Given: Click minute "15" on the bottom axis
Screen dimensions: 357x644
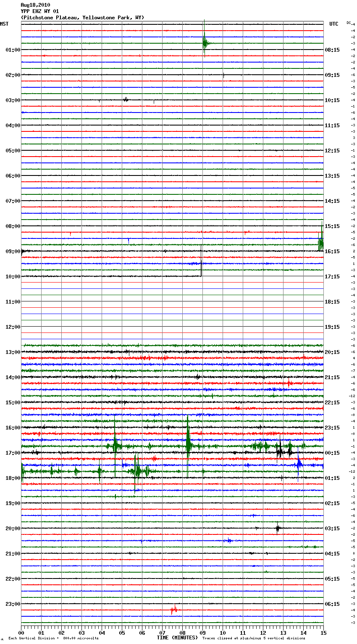Looking at the screenshot, I should 323,633.
